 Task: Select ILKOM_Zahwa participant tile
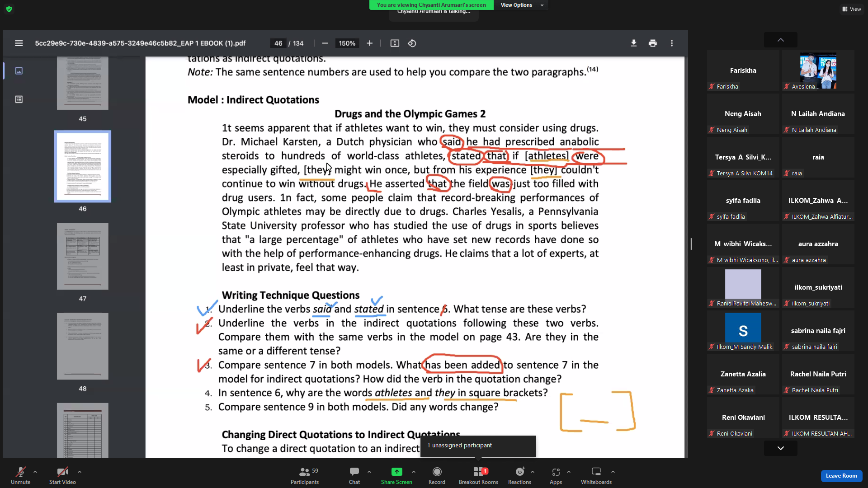click(x=818, y=201)
